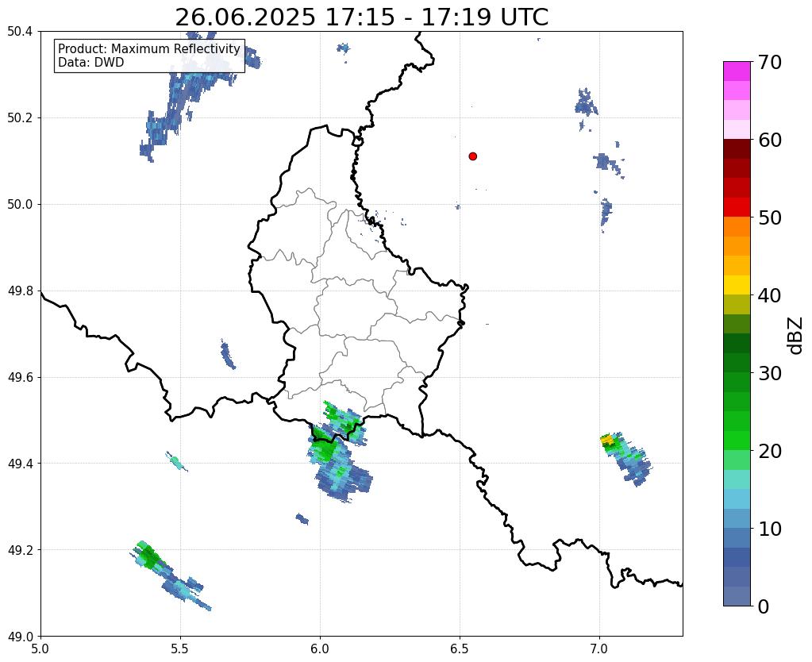812x662 pixels.
Task: Click the "Product: Maximum Reflectivity" legend text
Action: coord(149,48)
